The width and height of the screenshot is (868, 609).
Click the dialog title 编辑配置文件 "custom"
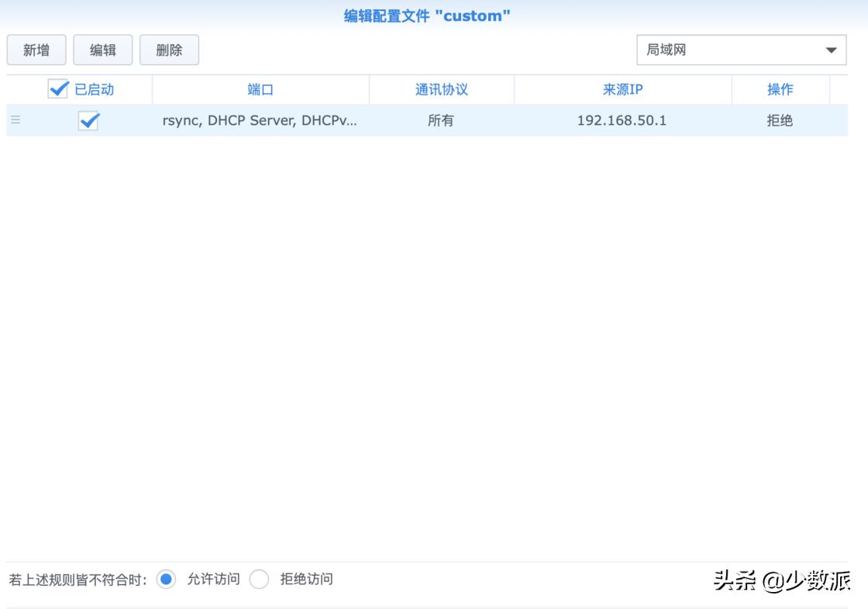[425, 15]
